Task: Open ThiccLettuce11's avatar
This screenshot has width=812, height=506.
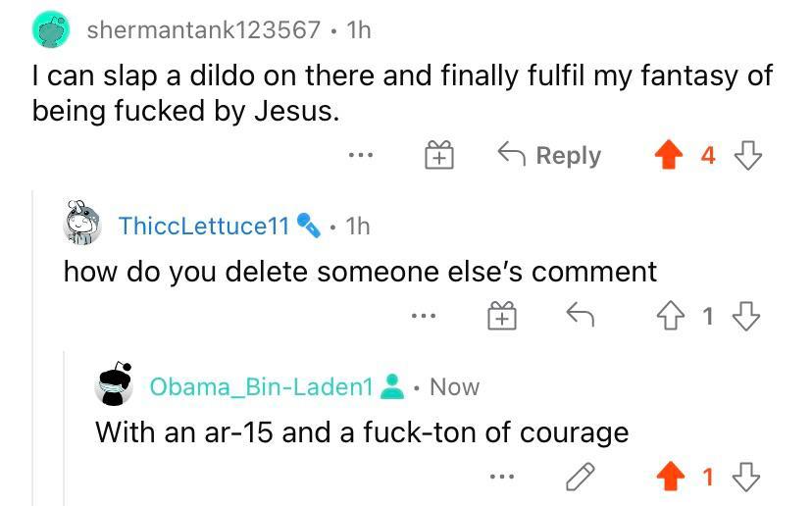Action: (x=85, y=226)
